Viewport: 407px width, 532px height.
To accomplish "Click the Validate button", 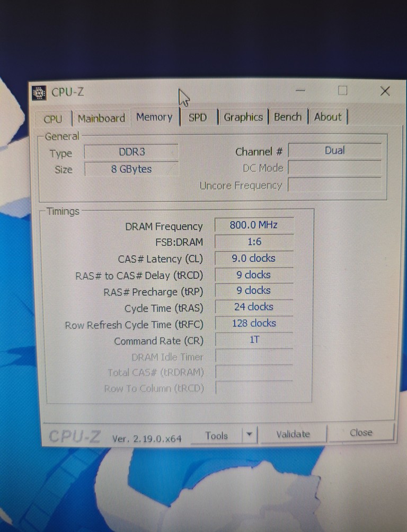I will (x=293, y=434).
